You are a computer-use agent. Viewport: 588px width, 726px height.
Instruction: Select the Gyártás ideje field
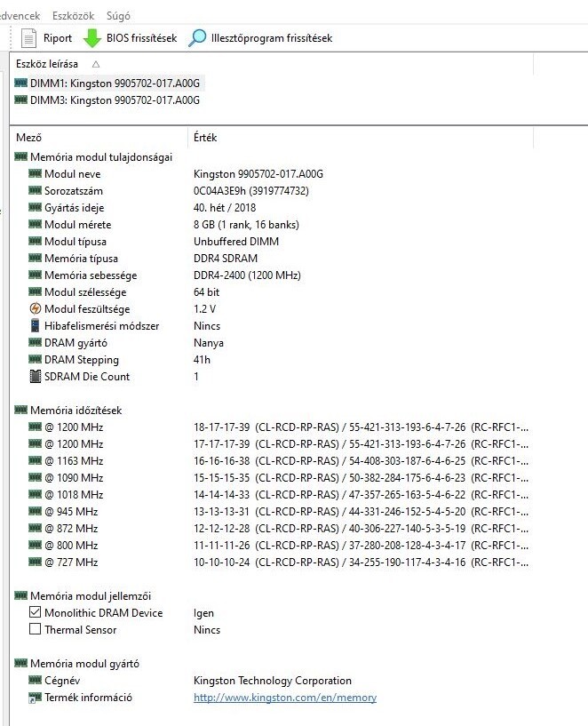click(x=74, y=208)
